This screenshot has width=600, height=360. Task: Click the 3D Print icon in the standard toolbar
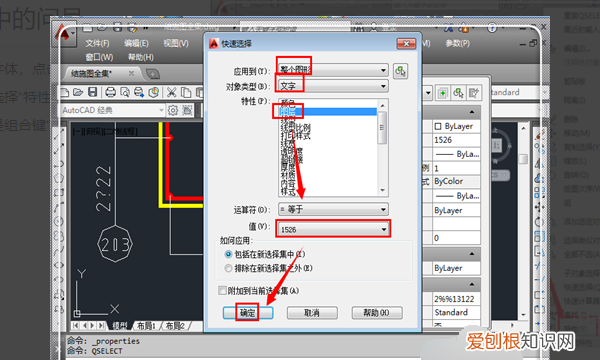point(153,92)
